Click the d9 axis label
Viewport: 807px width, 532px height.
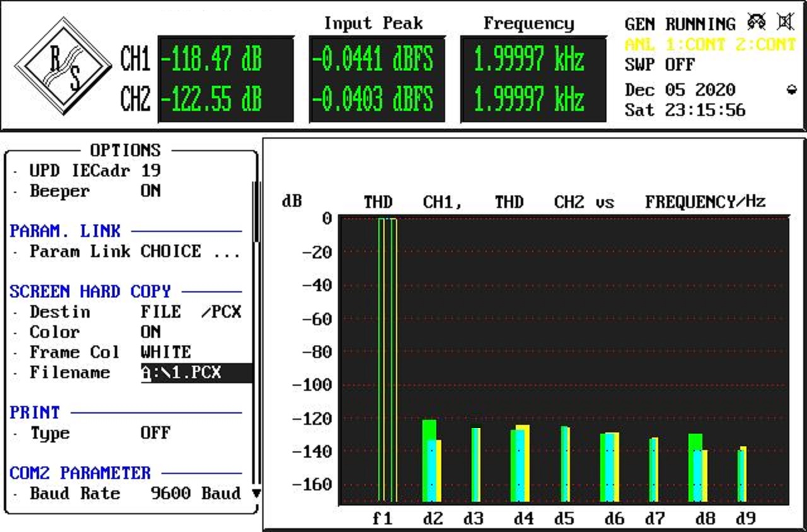(745, 519)
